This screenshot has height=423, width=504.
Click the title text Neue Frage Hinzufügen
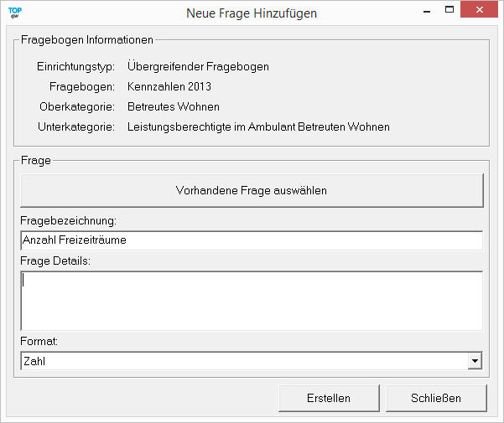click(251, 13)
